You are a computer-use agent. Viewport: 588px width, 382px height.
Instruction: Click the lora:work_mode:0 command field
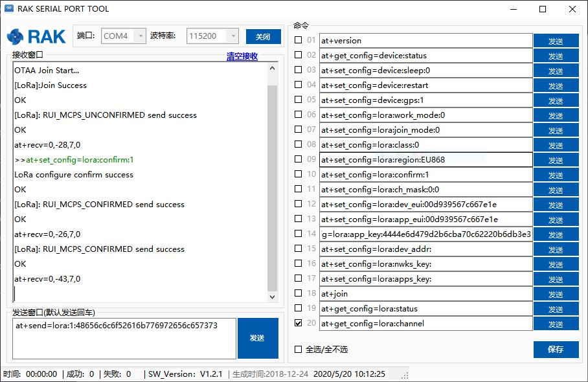pos(426,115)
